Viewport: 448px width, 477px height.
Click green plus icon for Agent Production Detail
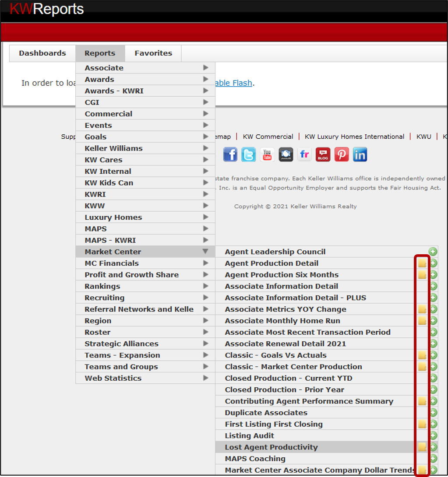pos(434,263)
